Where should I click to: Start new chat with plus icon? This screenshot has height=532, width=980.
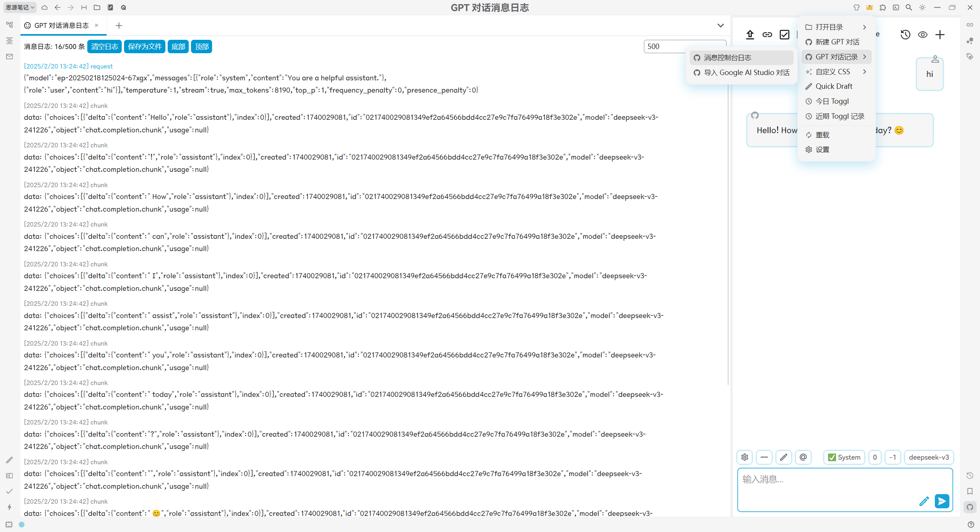940,35
